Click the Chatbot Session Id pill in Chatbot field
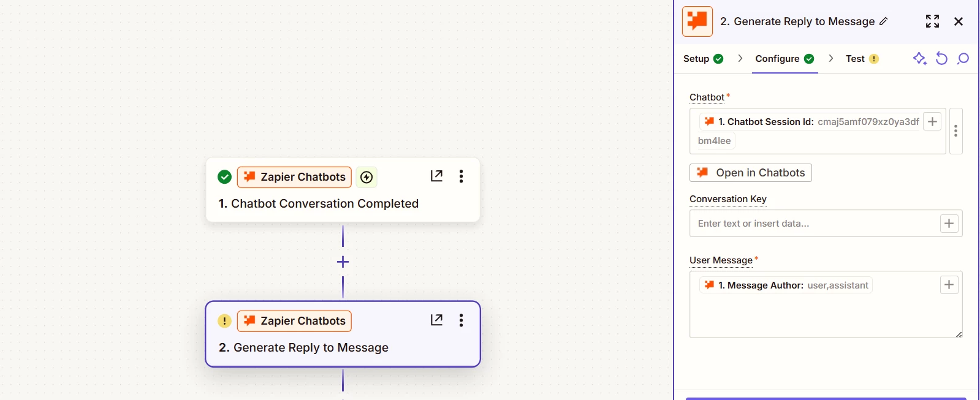The height and width of the screenshot is (400, 980). click(810, 122)
